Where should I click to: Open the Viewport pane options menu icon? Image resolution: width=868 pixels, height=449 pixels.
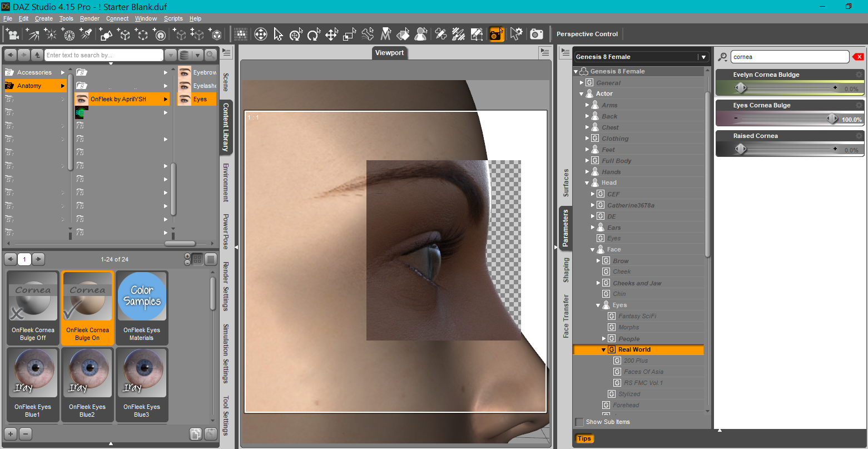click(544, 52)
